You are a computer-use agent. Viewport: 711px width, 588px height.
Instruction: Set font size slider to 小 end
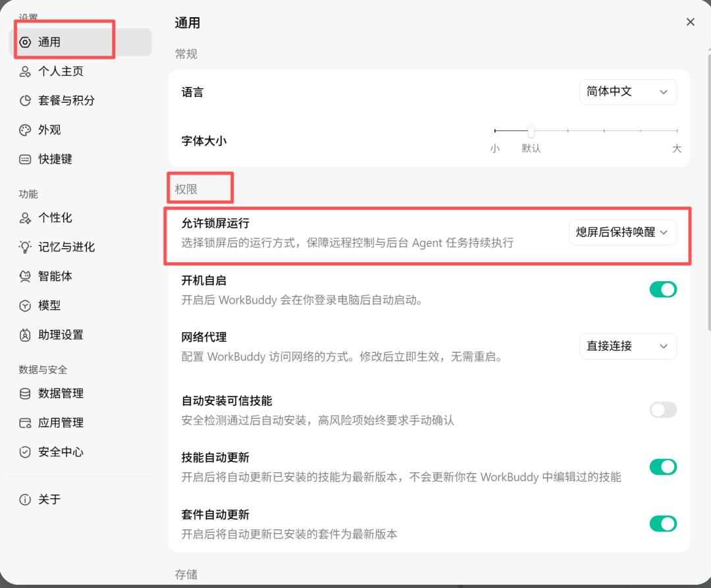(x=495, y=130)
